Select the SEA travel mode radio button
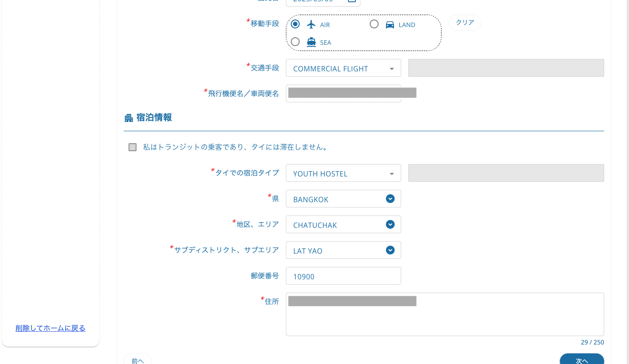 [295, 42]
